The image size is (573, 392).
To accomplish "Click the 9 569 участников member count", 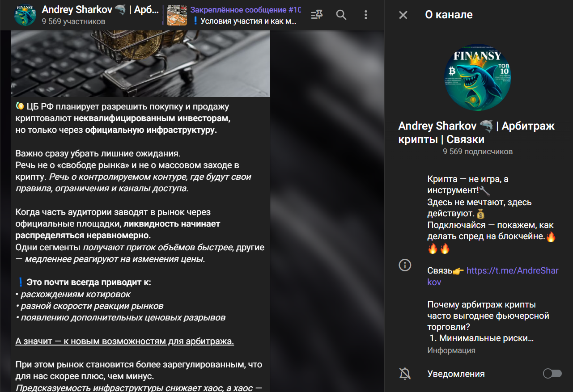I will pos(73,21).
